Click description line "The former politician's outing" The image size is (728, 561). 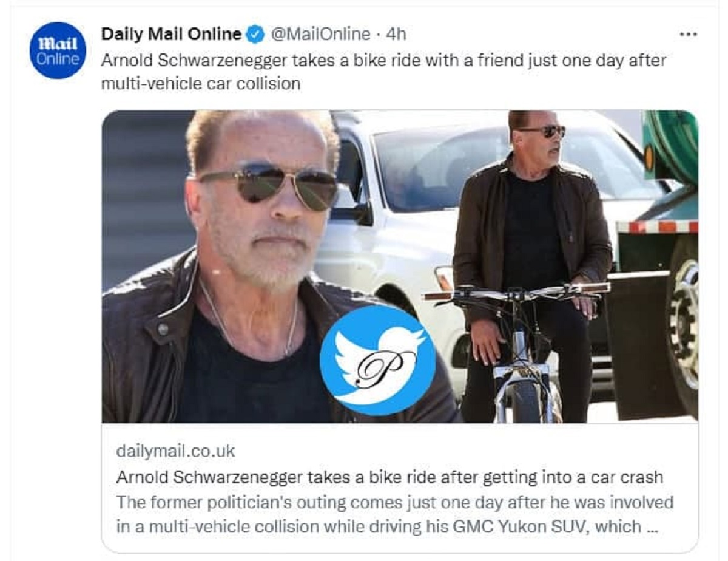pos(394,503)
